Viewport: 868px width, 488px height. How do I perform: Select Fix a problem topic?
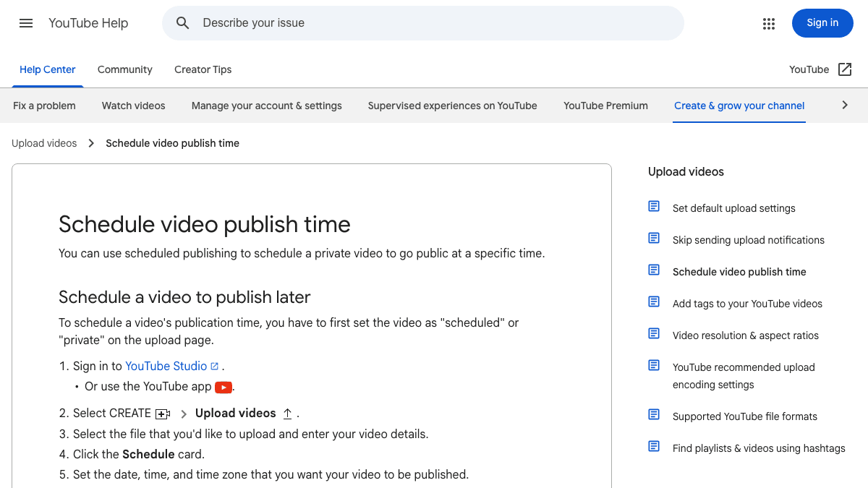[x=44, y=106]
